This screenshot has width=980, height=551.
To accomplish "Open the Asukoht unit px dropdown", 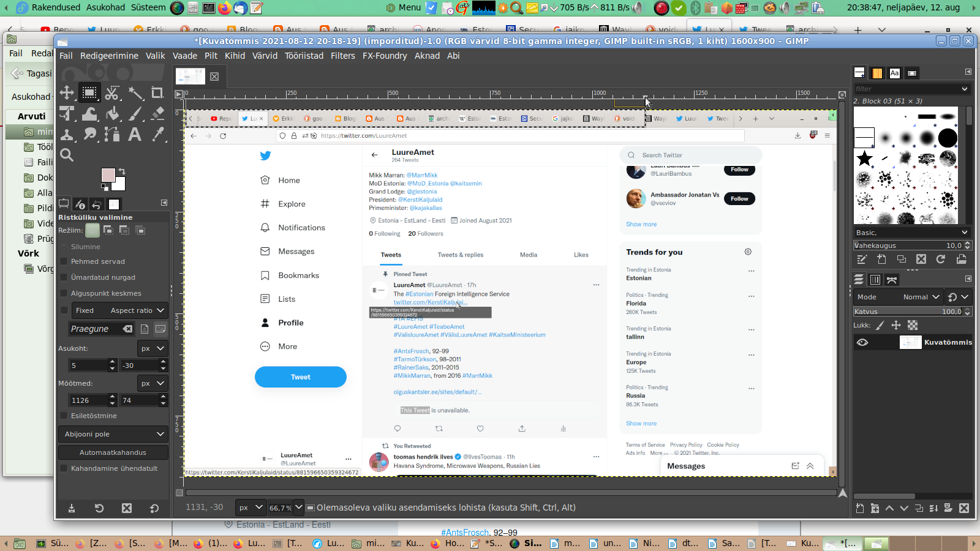I will pyautogui.click(x=153, y=348).
